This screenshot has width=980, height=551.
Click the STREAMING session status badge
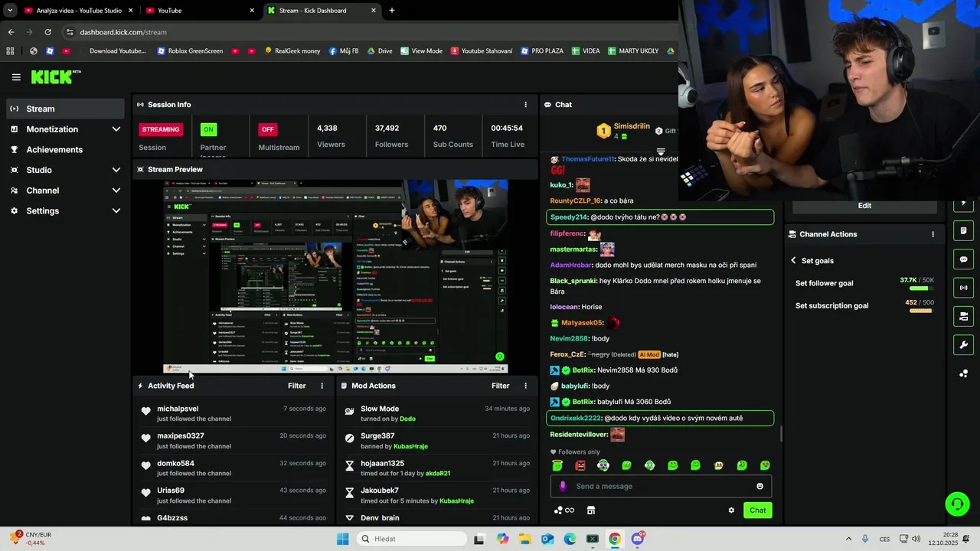click(161, 129)
